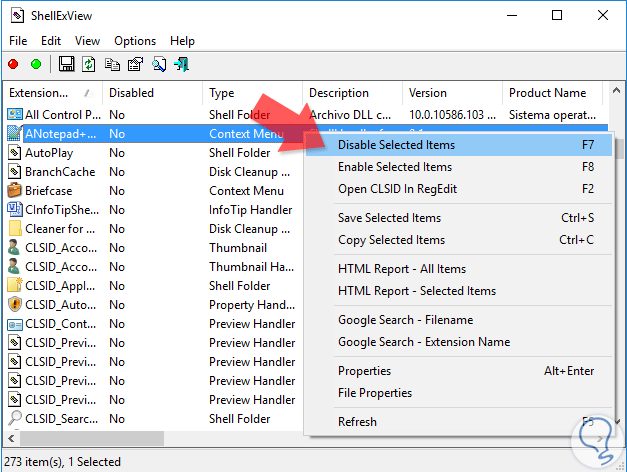Click the red disable icon in toolbar
Viewport: 627px width, 472px height.
[x=13, y=65]
